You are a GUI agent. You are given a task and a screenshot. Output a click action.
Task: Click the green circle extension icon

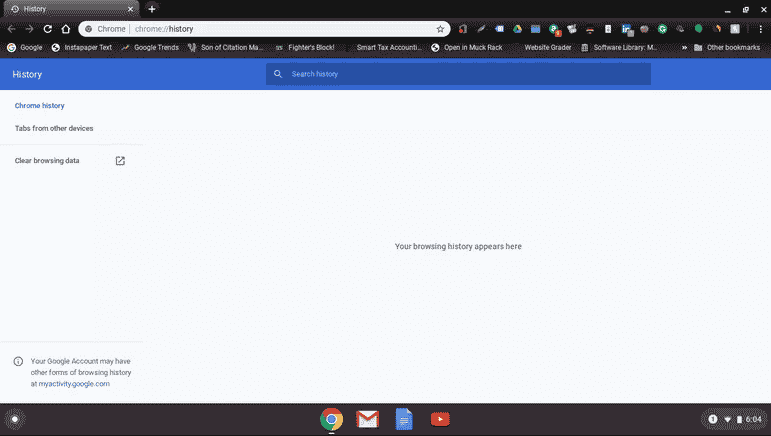[x=698, y=29]
